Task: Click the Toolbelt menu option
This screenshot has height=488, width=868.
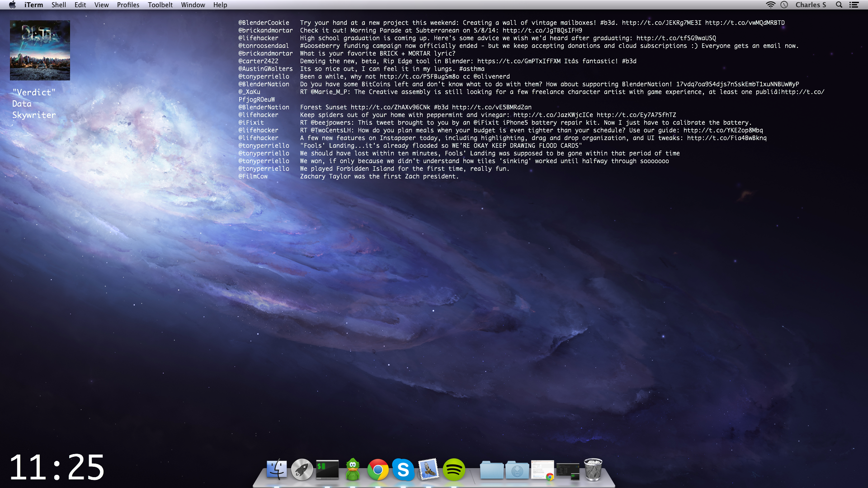Action: pyautogui.click(x=160, y=5)
